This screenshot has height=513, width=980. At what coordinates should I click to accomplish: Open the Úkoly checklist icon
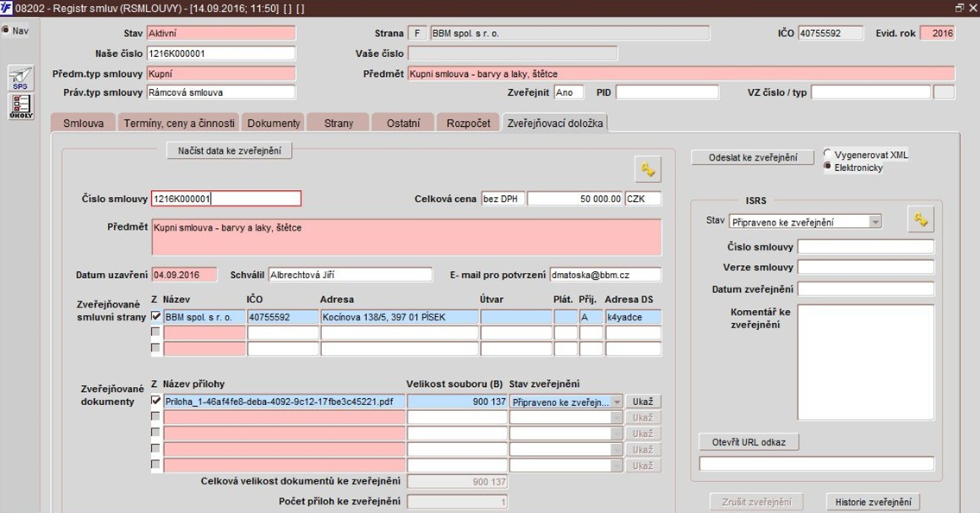point(20,106)
